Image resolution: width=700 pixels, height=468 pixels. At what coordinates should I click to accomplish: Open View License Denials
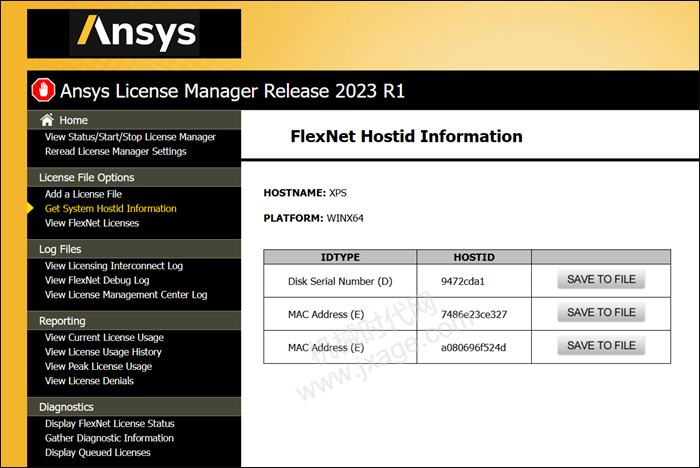(89, 380)
